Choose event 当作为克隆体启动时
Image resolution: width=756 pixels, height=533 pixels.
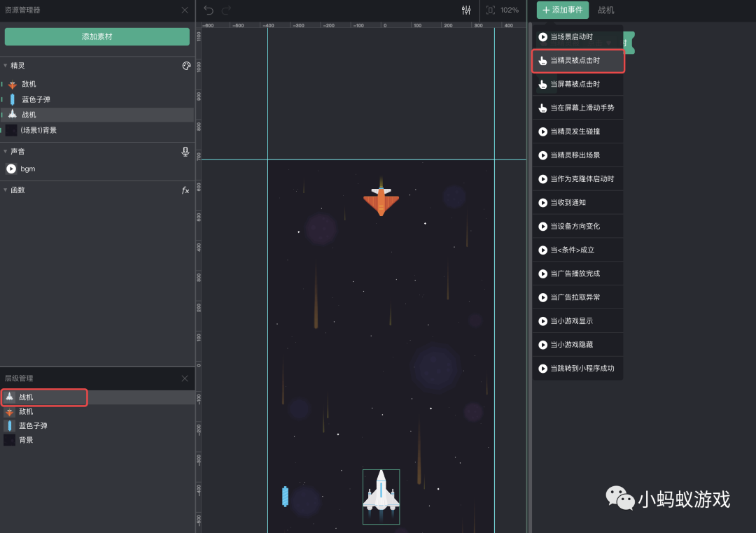[577, 179]
